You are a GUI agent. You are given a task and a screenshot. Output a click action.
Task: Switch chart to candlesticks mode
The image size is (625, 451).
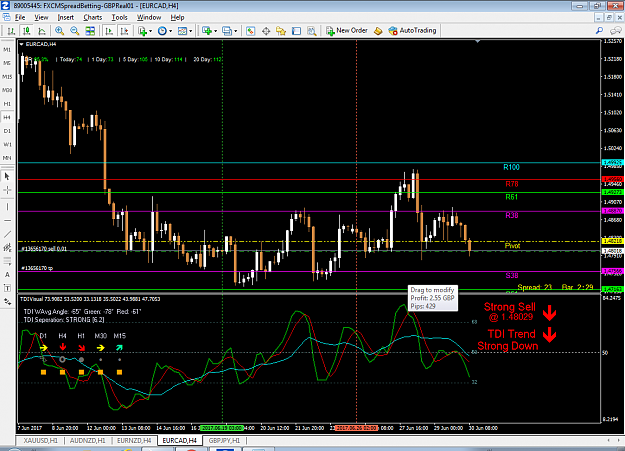26,31
